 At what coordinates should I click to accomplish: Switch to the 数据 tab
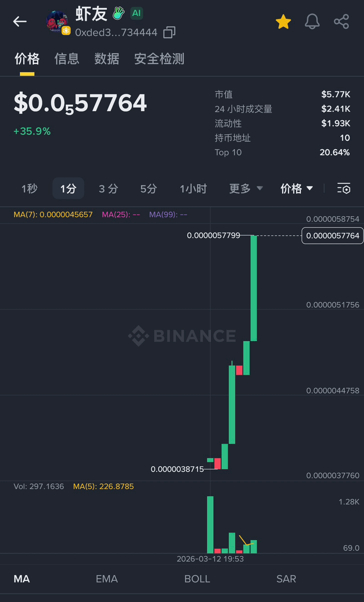click(107, 59)
